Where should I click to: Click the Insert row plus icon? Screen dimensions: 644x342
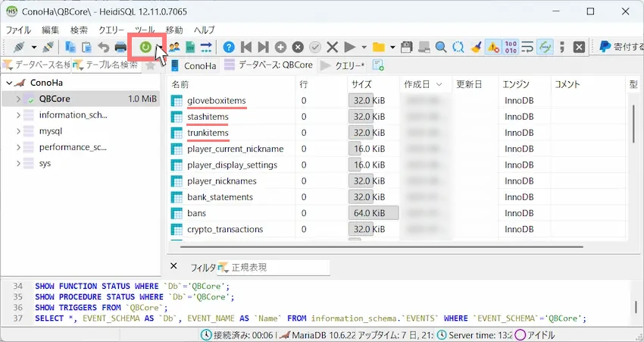pos(280,47)
